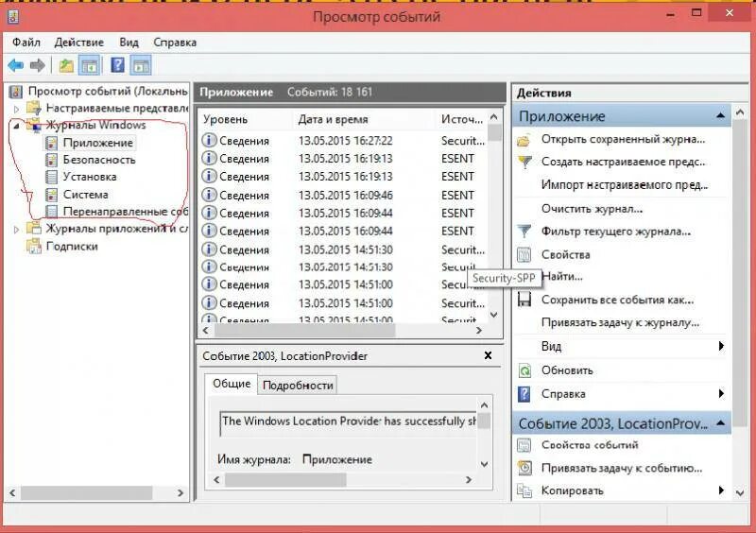
Task: Sort by the Источник column header
Action: pos(462,119)
